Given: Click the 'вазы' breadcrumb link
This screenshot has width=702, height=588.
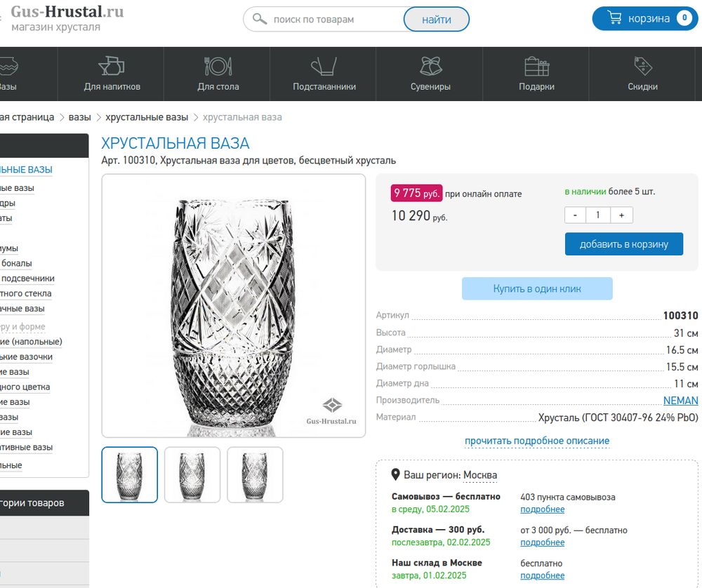Looking at the screenshot, I should 79,117.
